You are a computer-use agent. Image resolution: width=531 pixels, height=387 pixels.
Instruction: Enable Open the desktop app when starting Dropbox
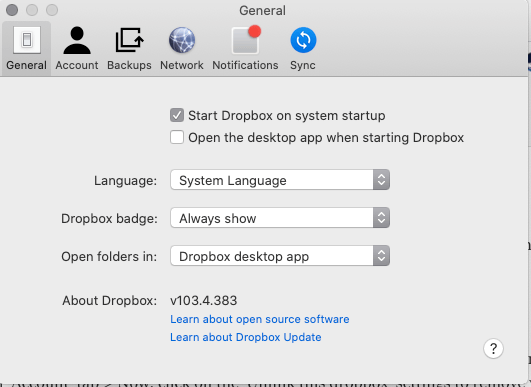click(x=177, y=137)
